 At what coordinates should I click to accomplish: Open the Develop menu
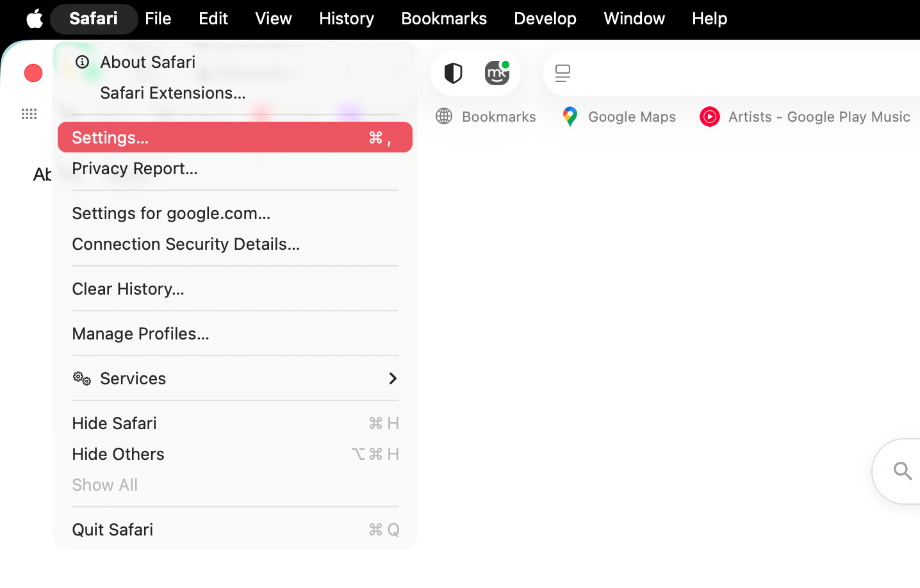[x=545, y=19]
